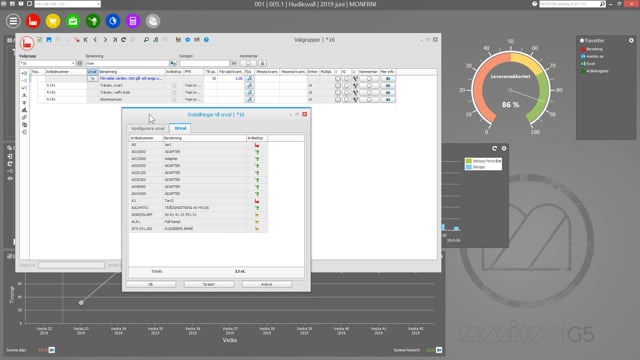
Task: Expand the top-left title bar search dropdown
Action: point(98,4)
